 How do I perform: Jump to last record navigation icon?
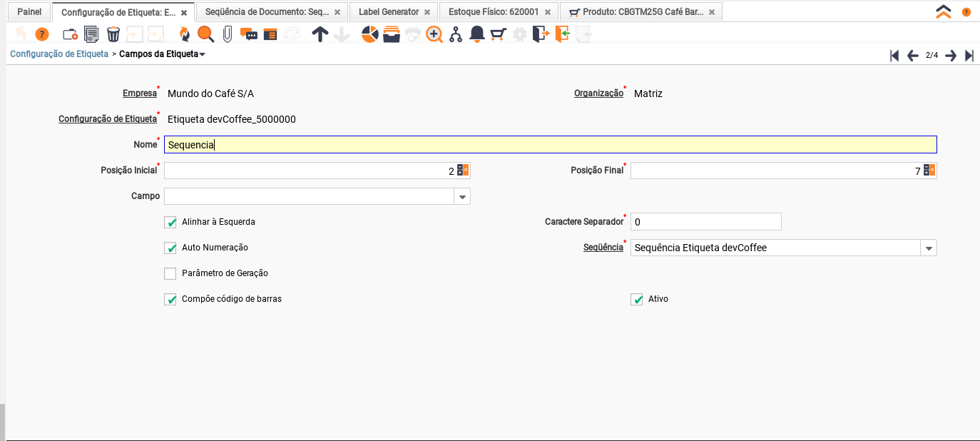[x=969, y=56]
